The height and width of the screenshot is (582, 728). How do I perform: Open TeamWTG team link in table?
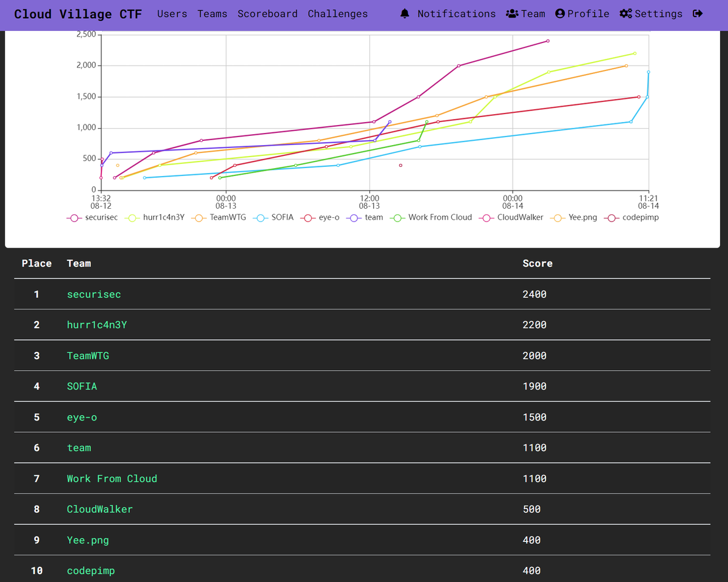[x=88, y=356]
